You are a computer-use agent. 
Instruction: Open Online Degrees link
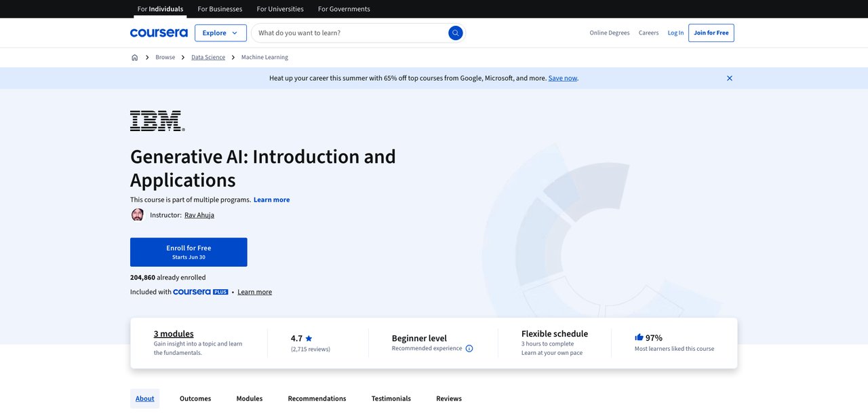click(610, 33)
